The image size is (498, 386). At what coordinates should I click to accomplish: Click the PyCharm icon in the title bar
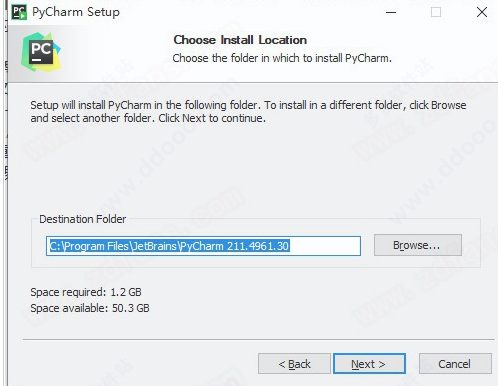coord(19,12)
